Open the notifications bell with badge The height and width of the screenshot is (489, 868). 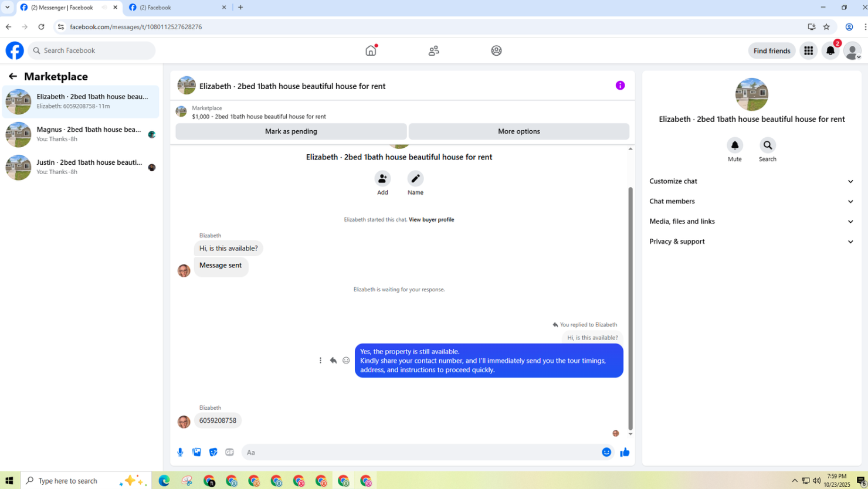pyautogui.click(x=830, y=50)
